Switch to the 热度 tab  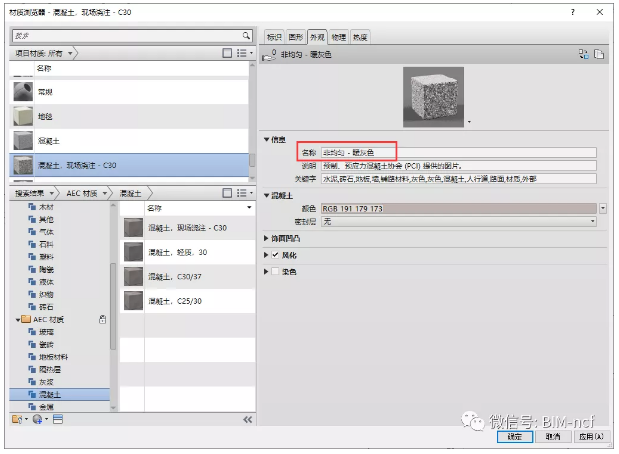click(360, 37)
